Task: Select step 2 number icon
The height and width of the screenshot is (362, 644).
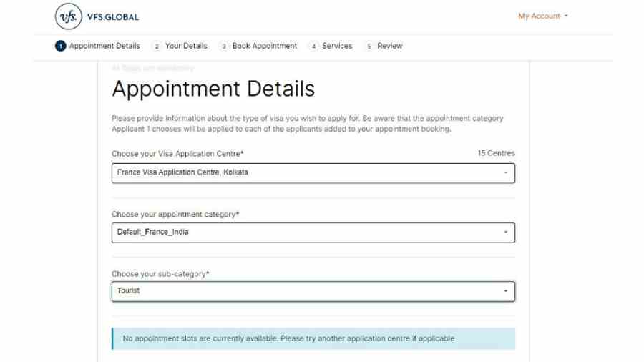Action: point(157,46)
